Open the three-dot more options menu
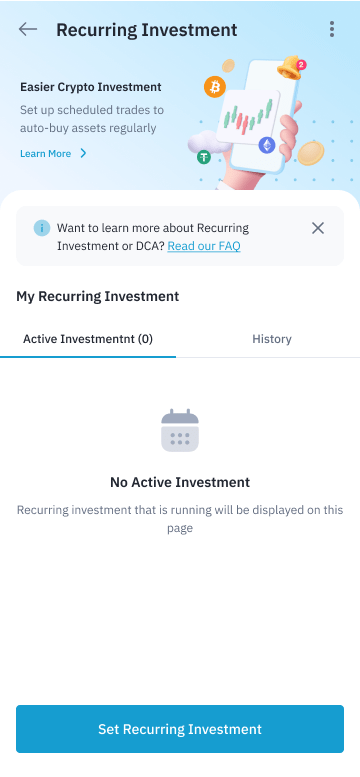360x777 pixels. [332, 29]
